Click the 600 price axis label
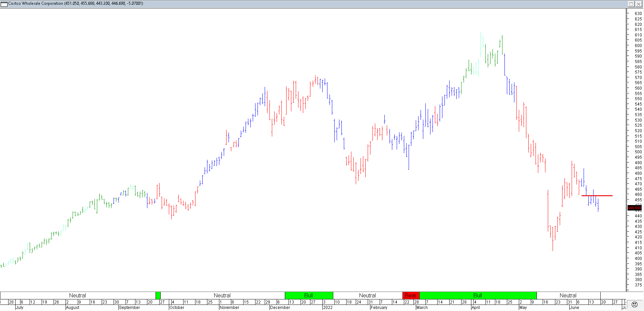Viewport: 644px width, 311px height. [x=638, y=46]
